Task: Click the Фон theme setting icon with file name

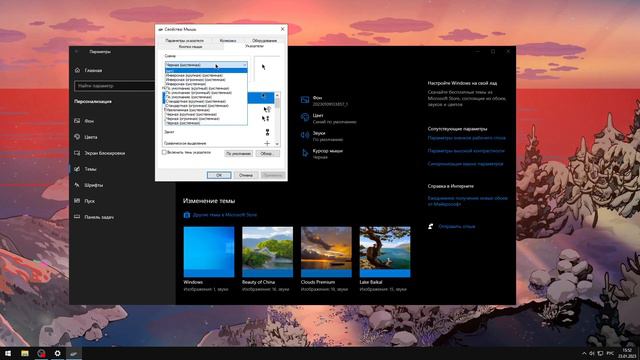Action: pyautogui.click(x=304, y=100)
